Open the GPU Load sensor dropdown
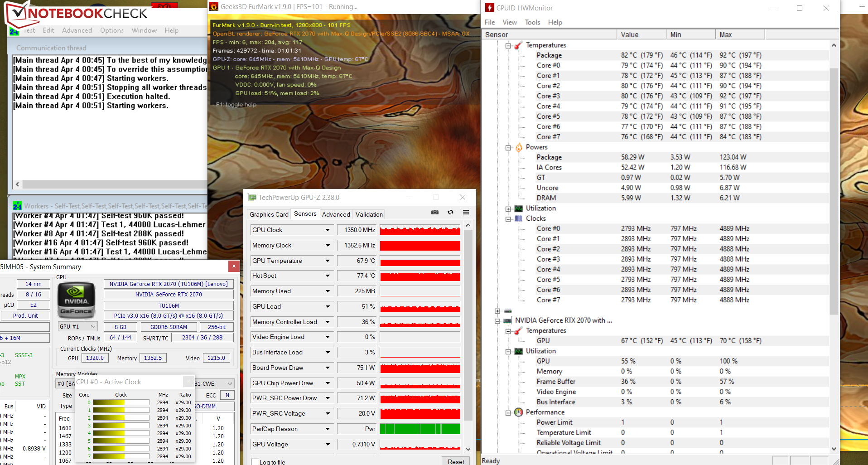 click(x=328, y=306)
